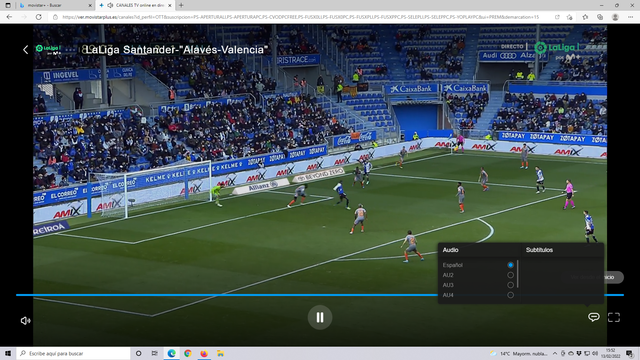Click the browser back arrow

(x=9, y=17)
